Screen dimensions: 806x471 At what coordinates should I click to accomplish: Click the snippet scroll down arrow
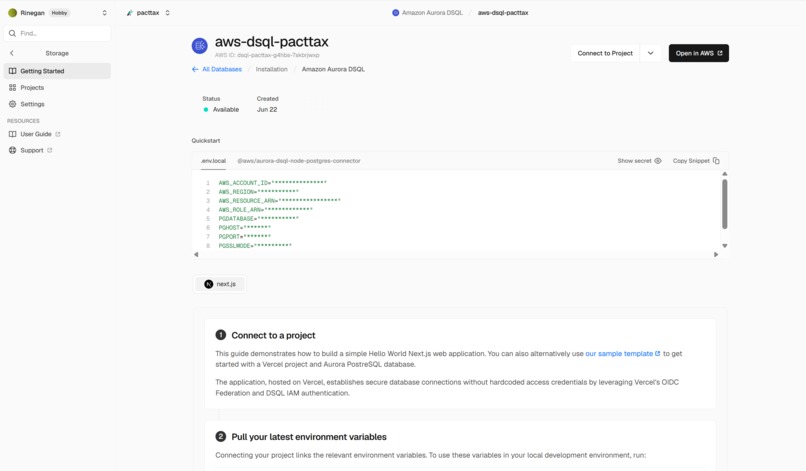tap(724, 246)
